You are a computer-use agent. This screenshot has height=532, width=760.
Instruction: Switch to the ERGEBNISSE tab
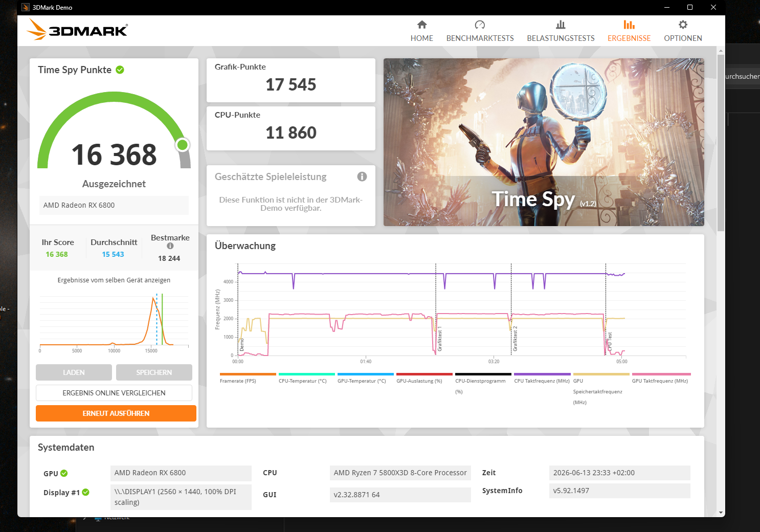pyautogui.click(x=629, y=31)
